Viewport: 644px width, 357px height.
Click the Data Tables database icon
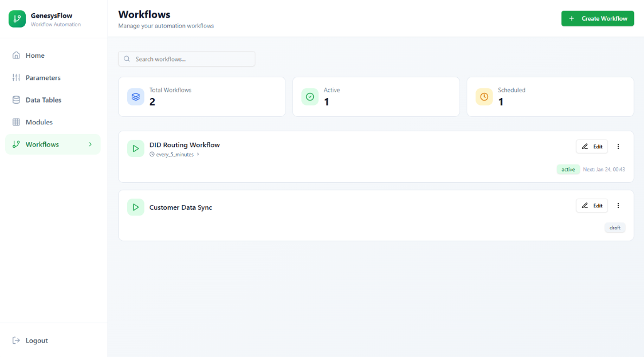(16, 100)
